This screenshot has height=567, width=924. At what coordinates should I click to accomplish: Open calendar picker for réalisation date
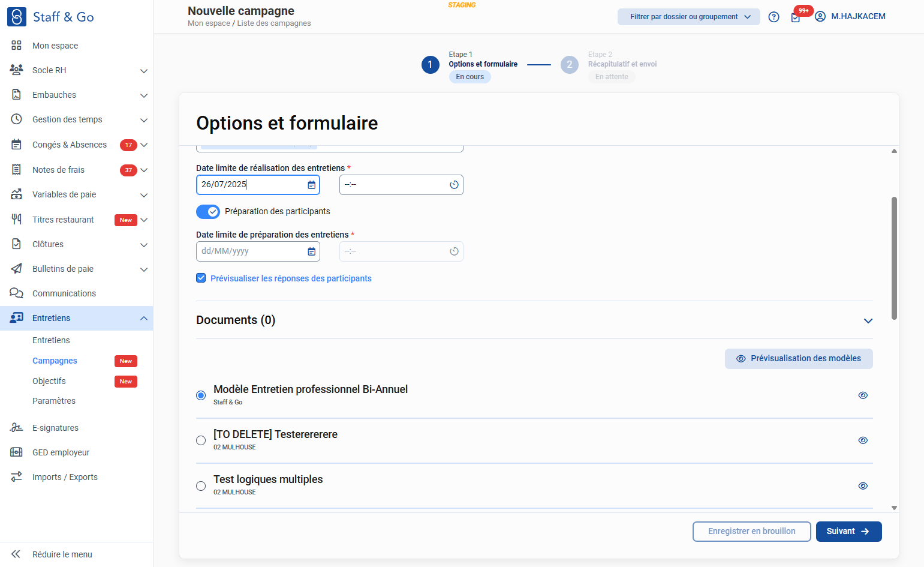point(311,185)
